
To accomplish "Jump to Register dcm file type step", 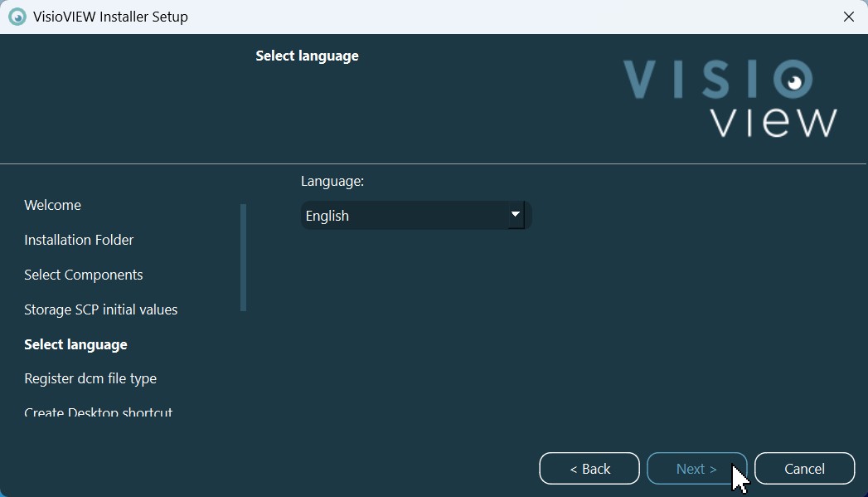I will tap(90, 378).
